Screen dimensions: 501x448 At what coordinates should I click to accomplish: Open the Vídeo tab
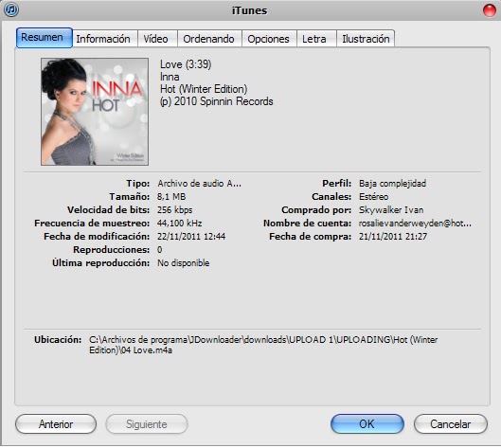[x=157, y=39]
